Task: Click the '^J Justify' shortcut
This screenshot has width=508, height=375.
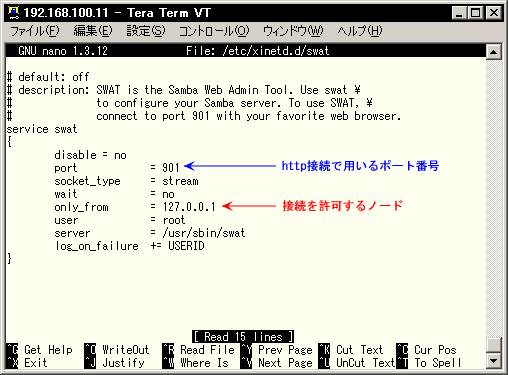Action: point(114,363)
